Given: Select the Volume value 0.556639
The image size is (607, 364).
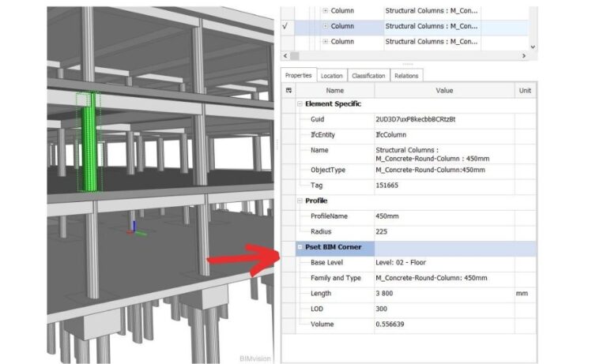Looking at the screenshot, I should tap(390, 325).
